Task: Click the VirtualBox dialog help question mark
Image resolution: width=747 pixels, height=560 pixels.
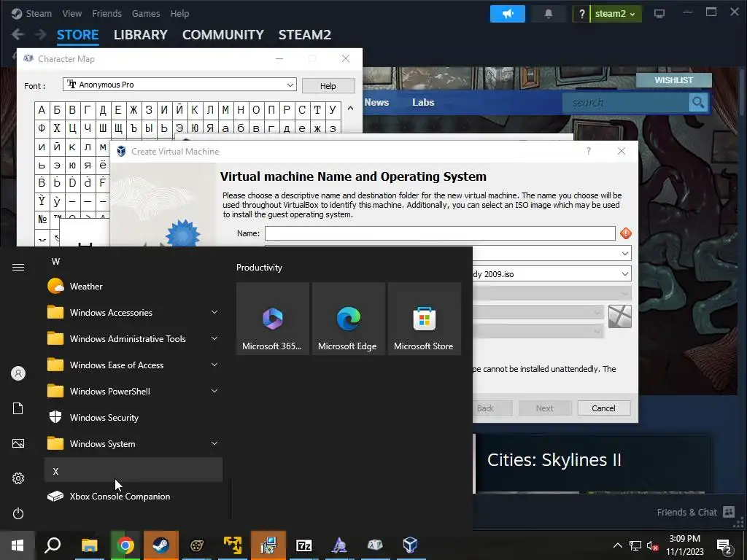Action: pyautogui.click(x=589, y=151)
